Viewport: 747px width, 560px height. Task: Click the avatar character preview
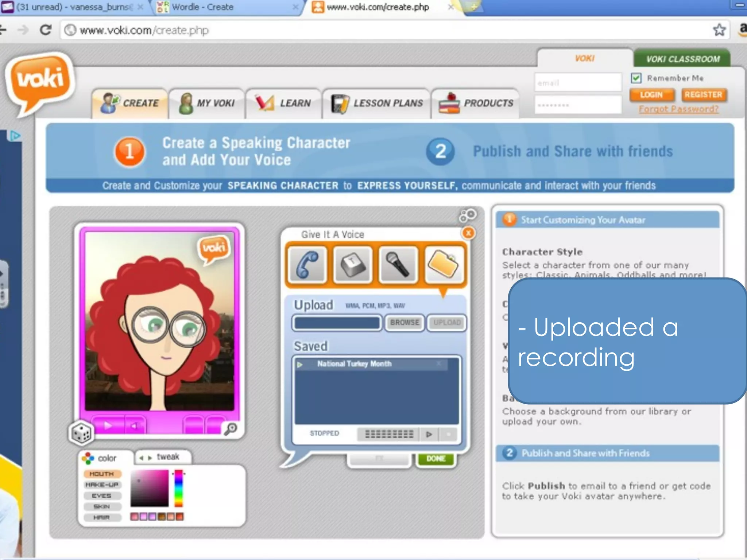click(159, 322)
